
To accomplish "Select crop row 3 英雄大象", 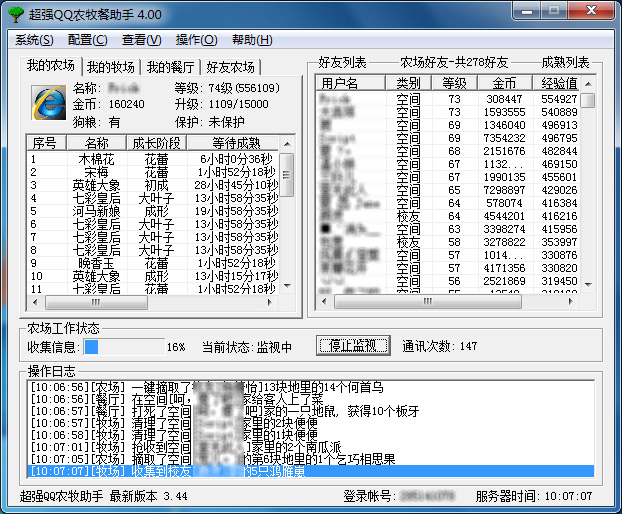I will (154, 185).
